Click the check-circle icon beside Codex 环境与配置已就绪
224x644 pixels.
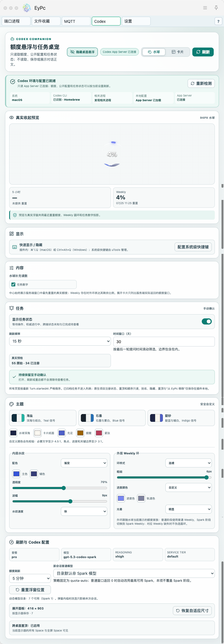click(x=13, y=81)
